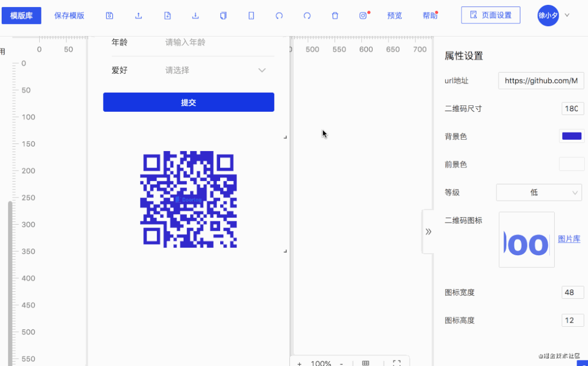Open the 模版库 template library
Screen dimensions: 588x366
21,15
